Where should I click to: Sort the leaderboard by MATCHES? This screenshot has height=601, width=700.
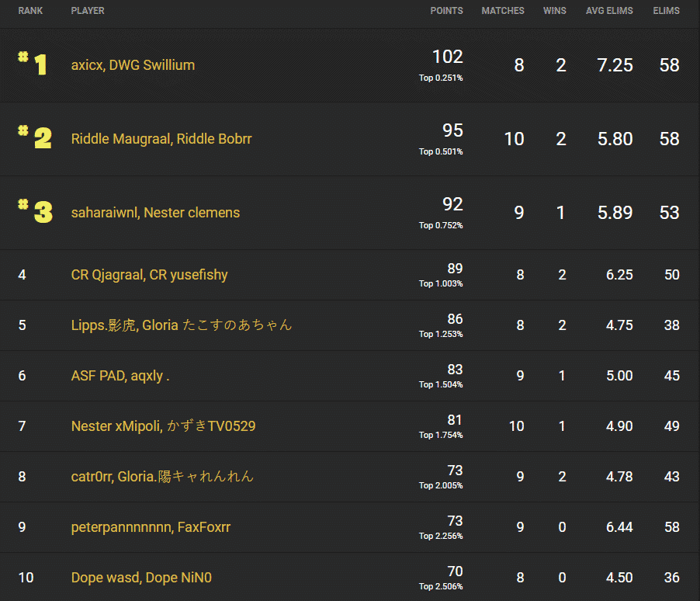(503, 11)
